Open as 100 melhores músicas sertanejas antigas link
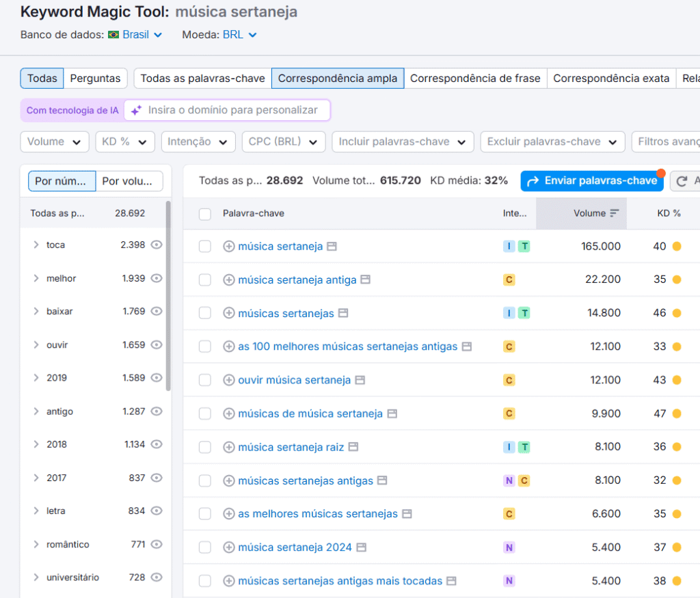 tap(348, 346)
